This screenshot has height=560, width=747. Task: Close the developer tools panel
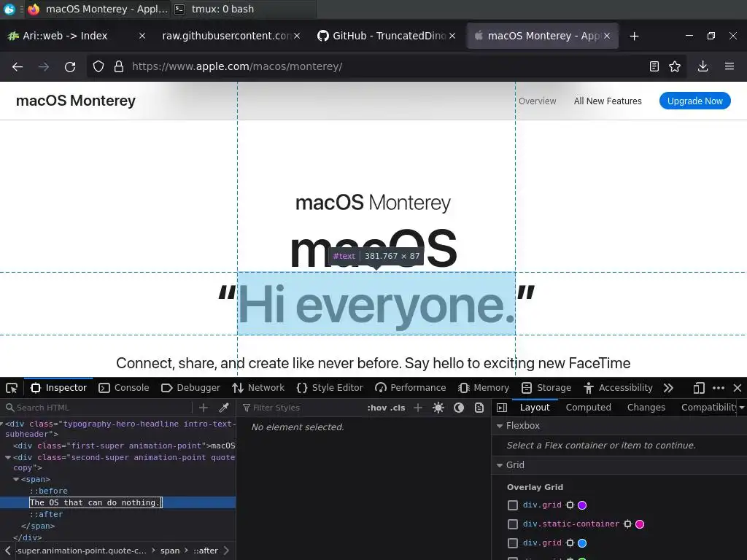(738, 388)
